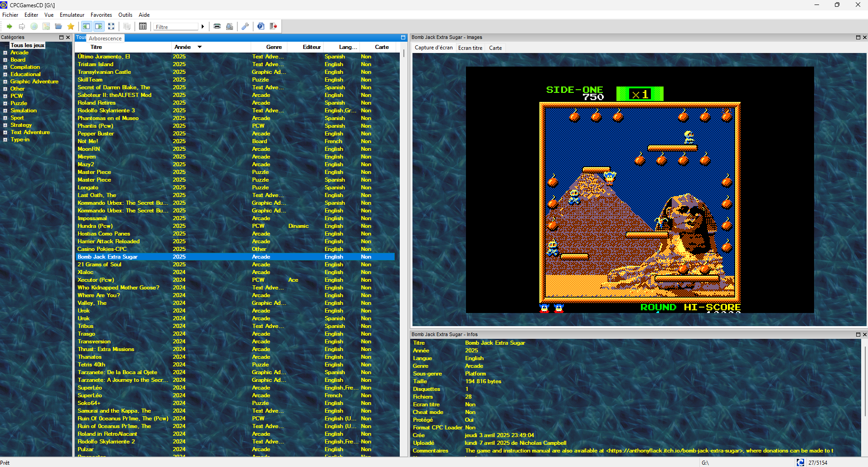Expand the Graphic Adventure category
The height and width of the screenshot is (467, 868).
pyautogui.click(x=5, y=82)
